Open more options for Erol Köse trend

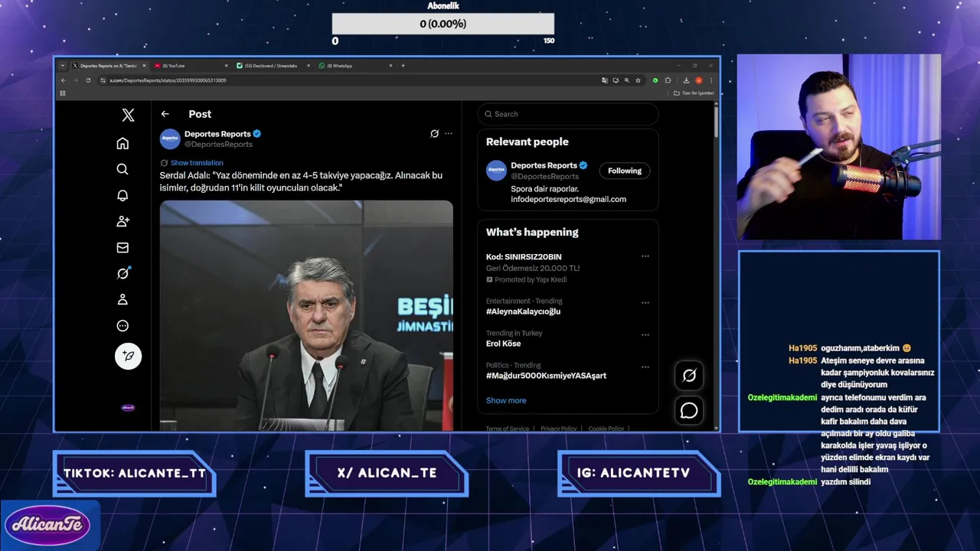(x=645, y=334)
